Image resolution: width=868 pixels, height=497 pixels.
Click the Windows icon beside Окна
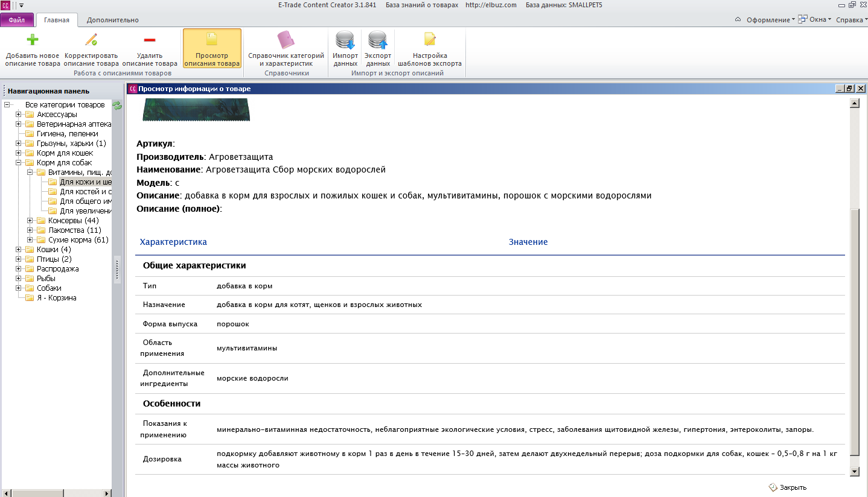(803, 19)
